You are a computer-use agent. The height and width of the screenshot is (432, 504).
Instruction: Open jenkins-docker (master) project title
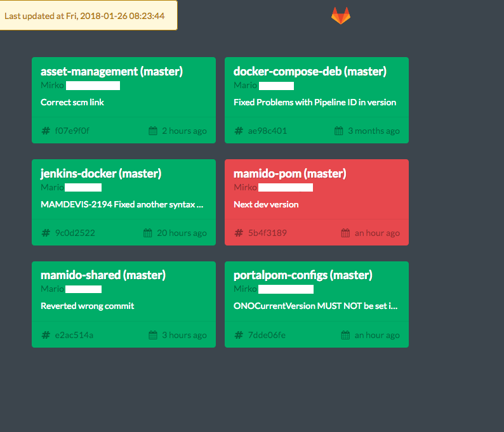coord(101,173)
